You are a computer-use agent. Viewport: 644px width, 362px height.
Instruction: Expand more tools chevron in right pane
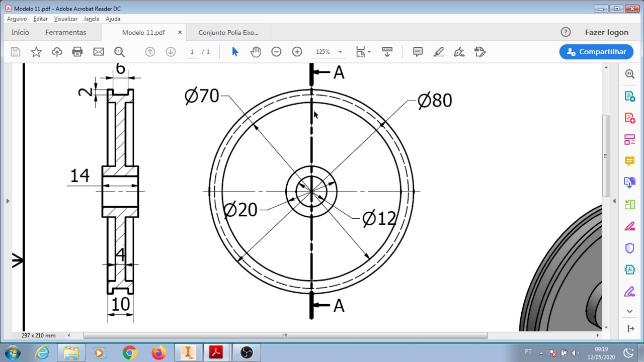pos(629,311)
